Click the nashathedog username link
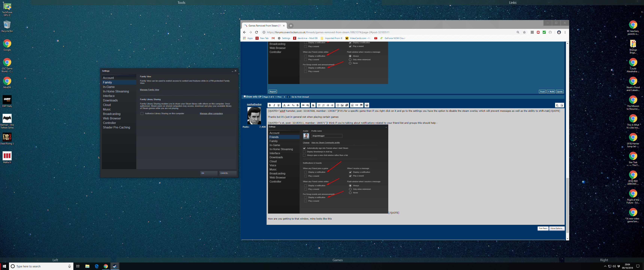Screen dimensions: 644x270 coord(254,104)
